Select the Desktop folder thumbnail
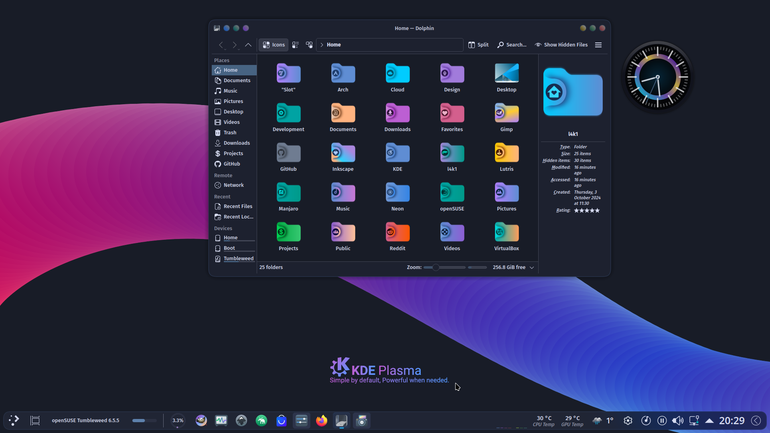Screen dimensions: 770x433 click(x=506, y=73)
